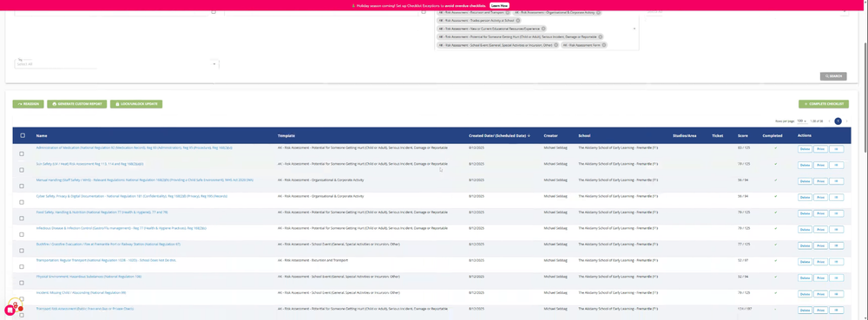Tick checkbox for Manual Handling row

[x=22, y=186]
